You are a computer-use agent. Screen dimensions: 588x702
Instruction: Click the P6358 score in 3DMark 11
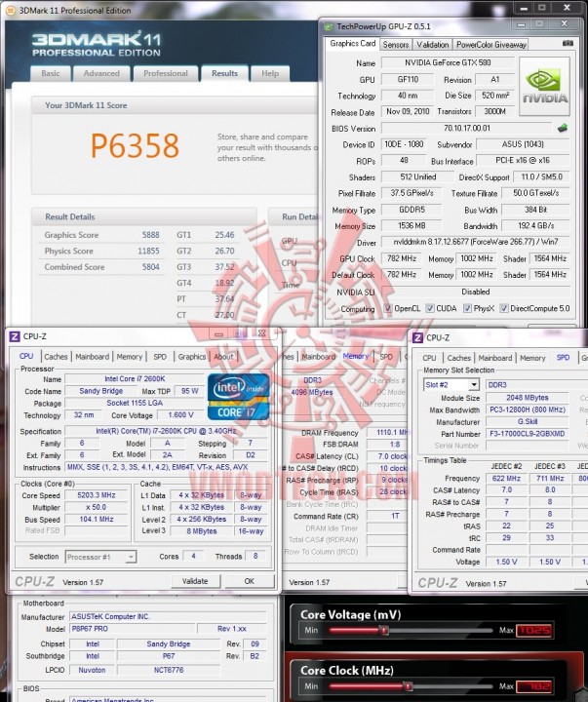[x=135, y=145]
